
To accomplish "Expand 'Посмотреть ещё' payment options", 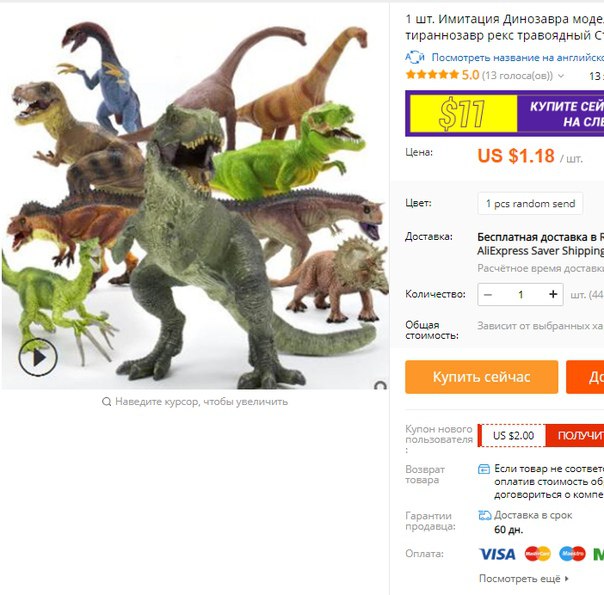I will 523,578.
